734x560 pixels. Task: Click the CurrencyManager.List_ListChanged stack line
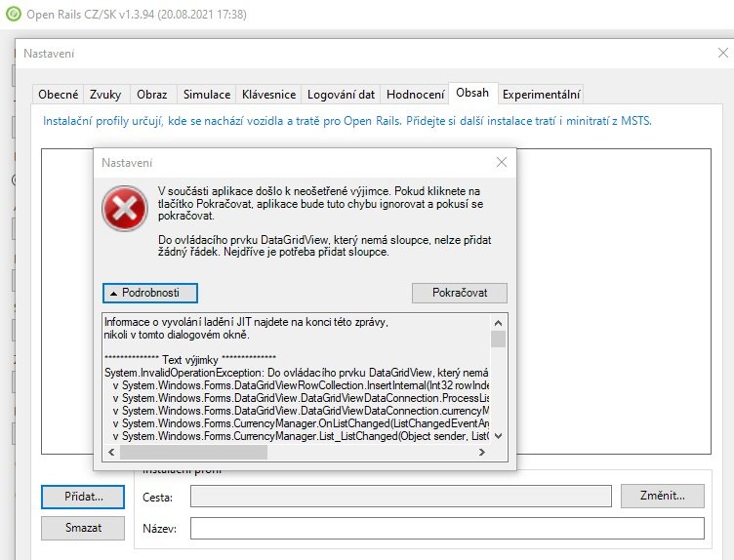[301, 436]
